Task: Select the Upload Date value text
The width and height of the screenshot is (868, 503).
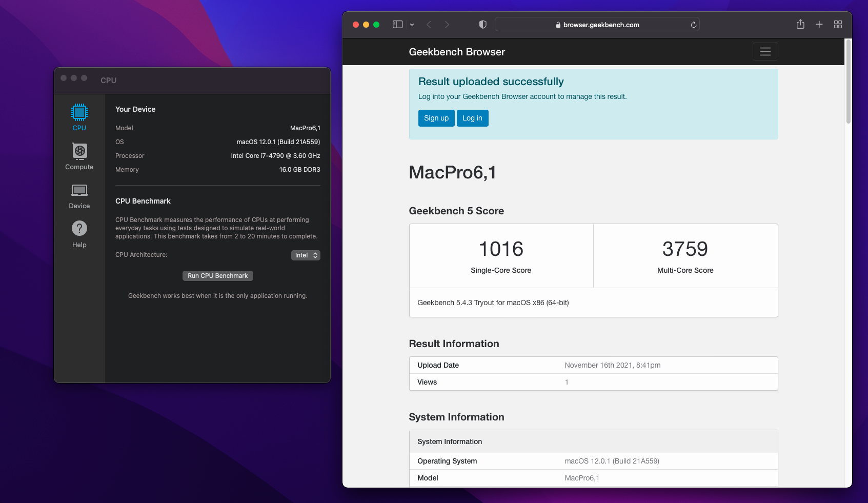Action: (613, 365)
